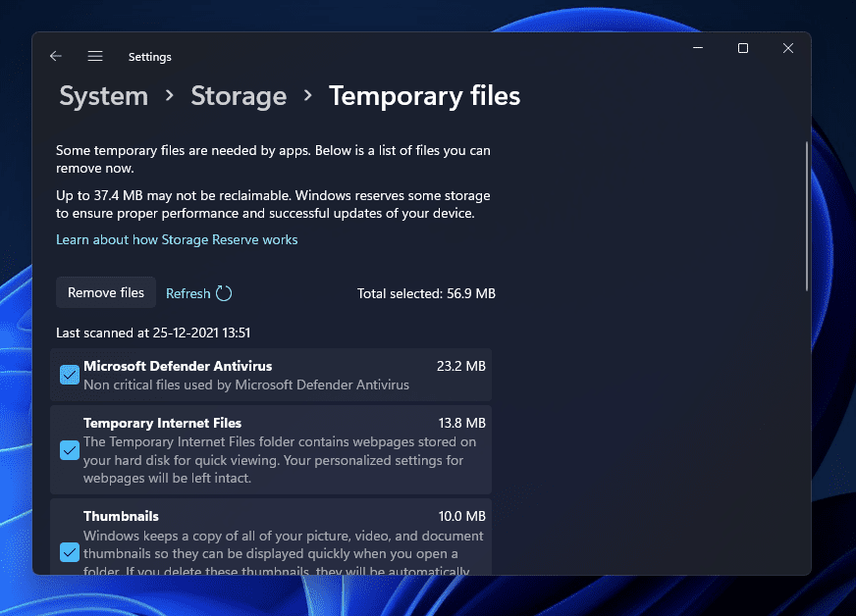This screenshot has width=856, height=616.
Task: Click the Refresh text link
Action: pyautogui.click(x=187, y=293)
